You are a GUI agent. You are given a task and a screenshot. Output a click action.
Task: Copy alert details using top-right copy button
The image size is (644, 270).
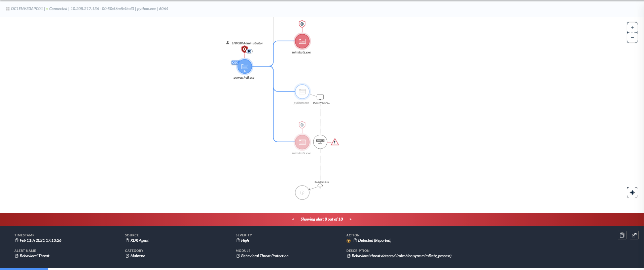(622, 235)
